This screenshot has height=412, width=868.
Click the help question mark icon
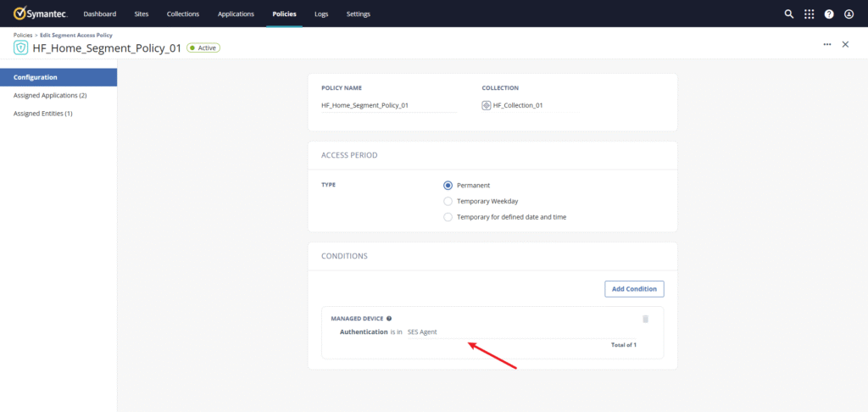point(829,14)
